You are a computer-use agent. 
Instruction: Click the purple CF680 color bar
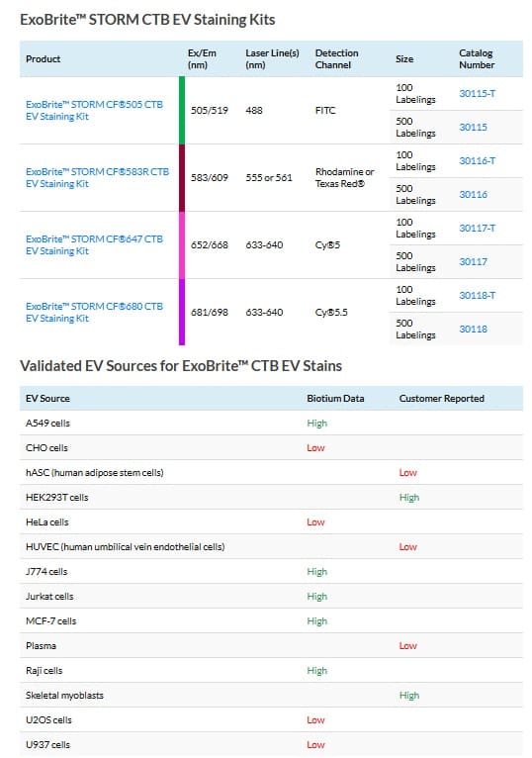click(x=182, y=312)
